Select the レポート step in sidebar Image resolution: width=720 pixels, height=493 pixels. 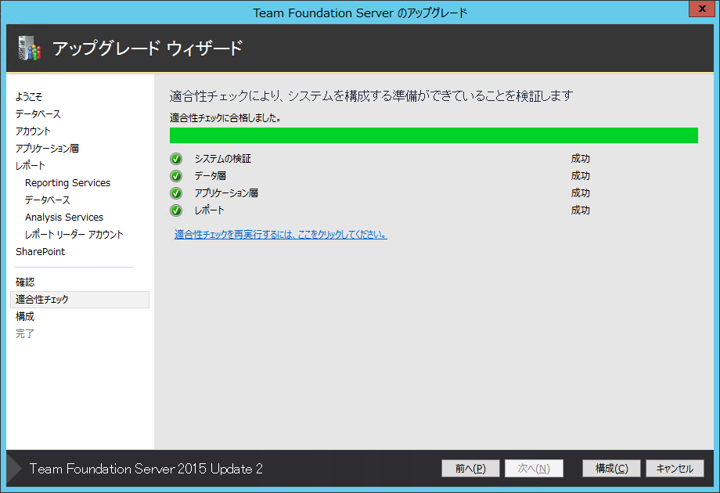30,165
